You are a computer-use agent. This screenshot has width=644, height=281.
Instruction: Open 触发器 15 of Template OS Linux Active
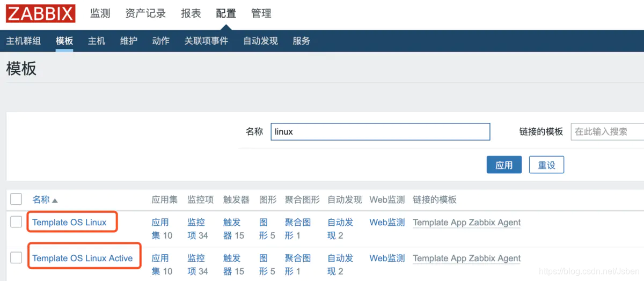[233, 264]
